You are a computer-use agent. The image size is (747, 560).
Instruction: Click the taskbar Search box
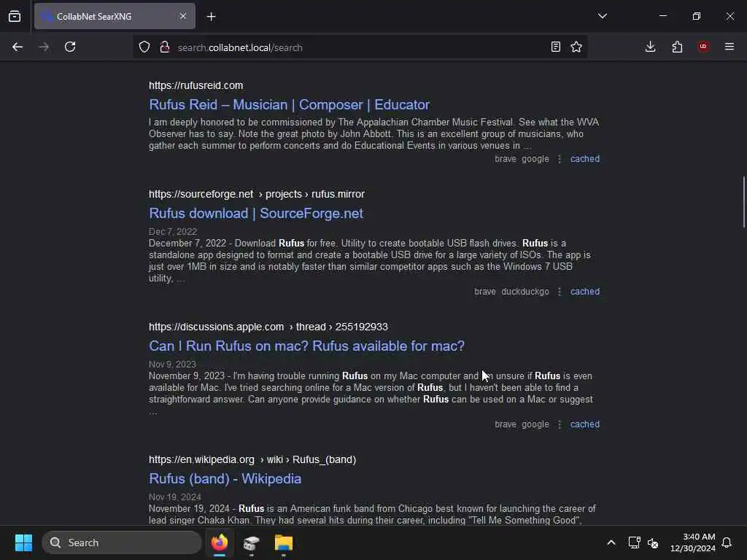click(x=122, y=542)
